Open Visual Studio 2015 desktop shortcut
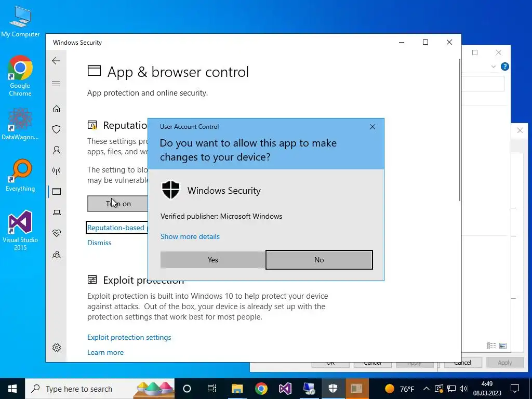The height and width of the screenshot is (399, 532). [x=20, y=231]
